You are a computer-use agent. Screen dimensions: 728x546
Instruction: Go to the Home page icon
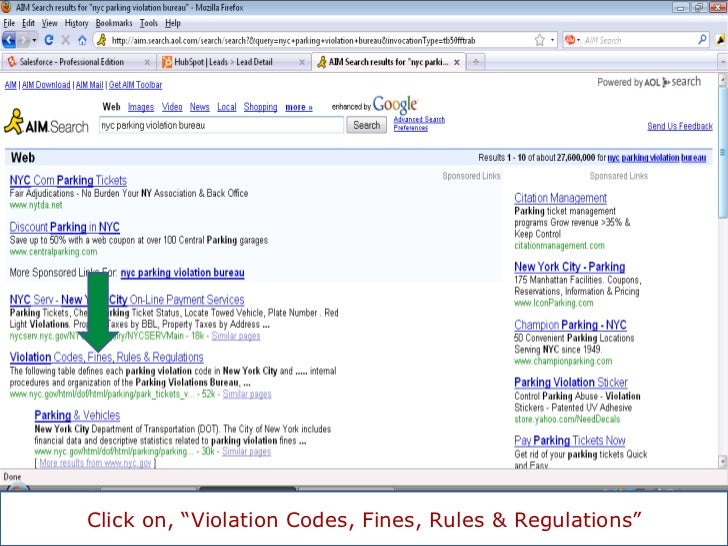tap(82, 40)
